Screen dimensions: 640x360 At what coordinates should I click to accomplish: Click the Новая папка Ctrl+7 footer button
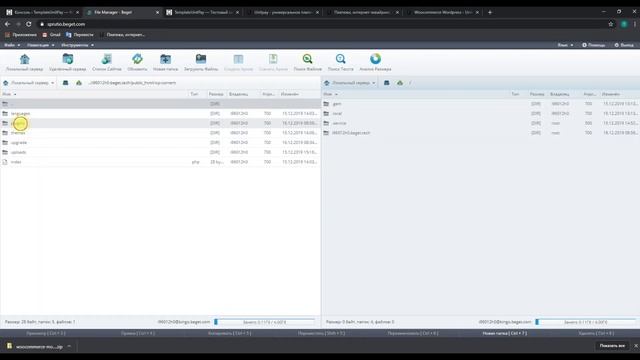[x=504, y=333]
